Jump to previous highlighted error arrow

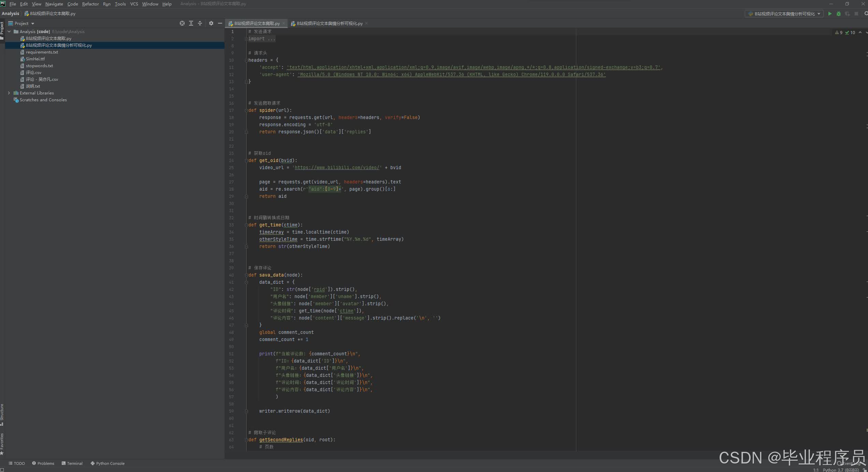(860, 32)
